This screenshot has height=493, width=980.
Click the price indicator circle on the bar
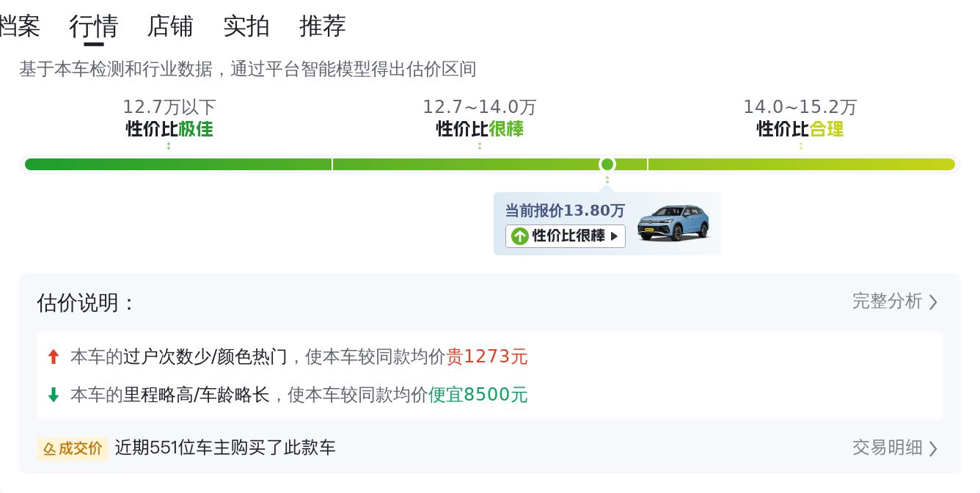[x=607, y=164]
